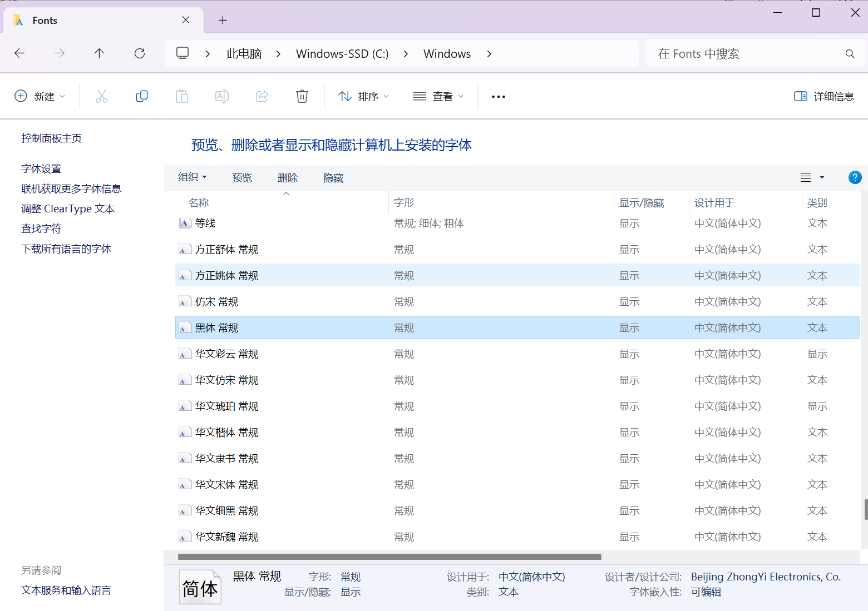The image size is (868, 611).
Task: Select the 华文仿宋 常规 font row
Action: coord(517,380)
